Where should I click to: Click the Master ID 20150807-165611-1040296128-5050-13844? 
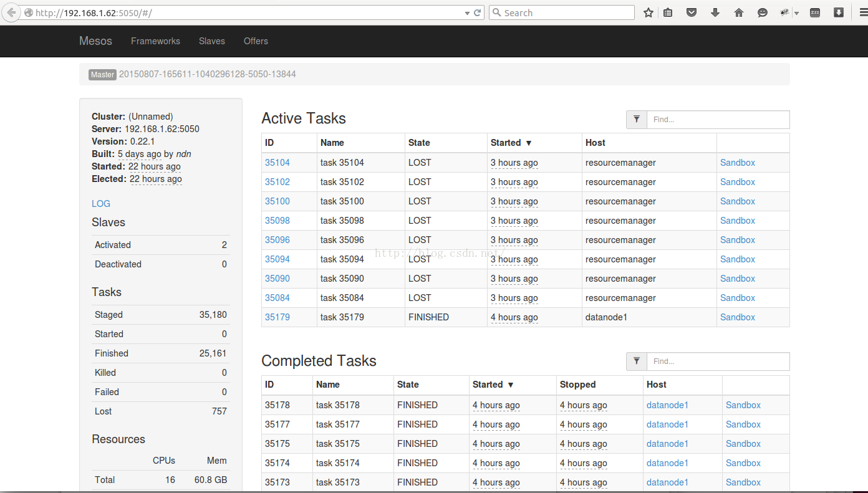click(208, 74)
